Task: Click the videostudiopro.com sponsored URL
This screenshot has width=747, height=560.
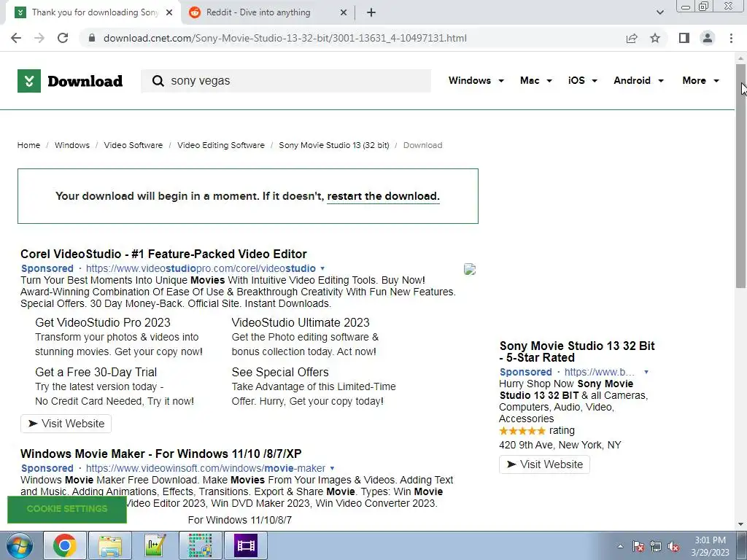Action: pos(201,268)
